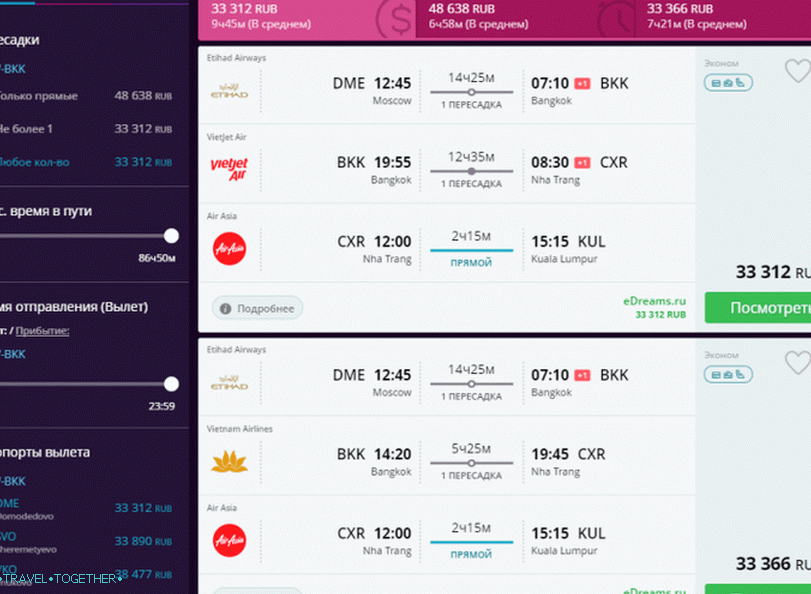This screenshot has height=594, width=811.
Task: Favorite the top flight with the heart icon
Action: click(x=797, y=71)
